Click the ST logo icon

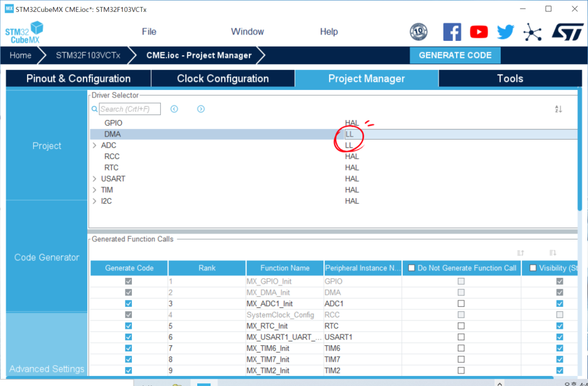(567, 32)
